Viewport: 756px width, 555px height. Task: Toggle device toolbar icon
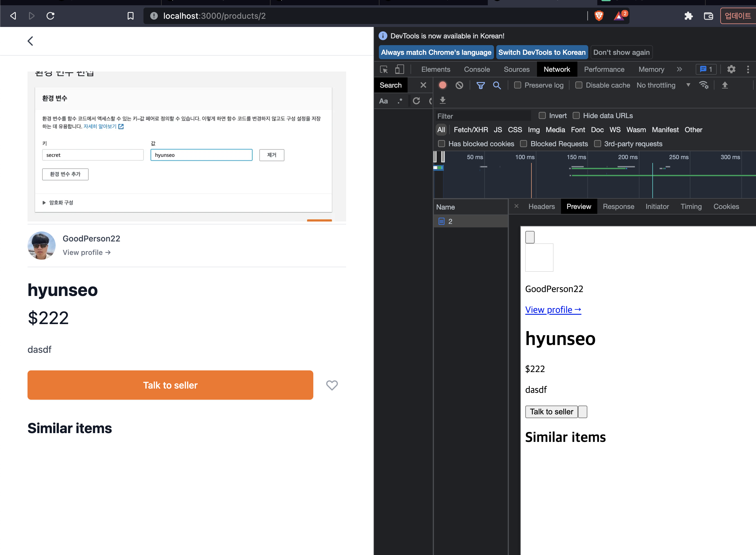[x=399, y=69]
